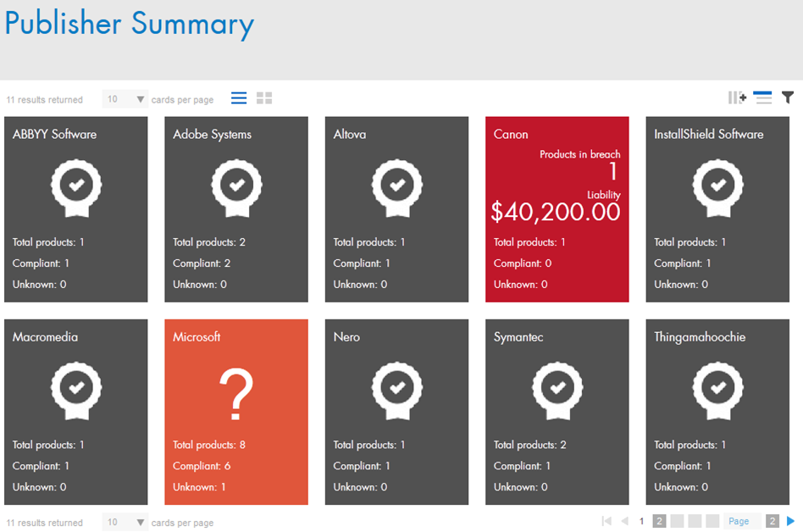Viewport: 803px width, 532px height.
Task: Open the column chooser icon
Action: click(x=737, y=98)
